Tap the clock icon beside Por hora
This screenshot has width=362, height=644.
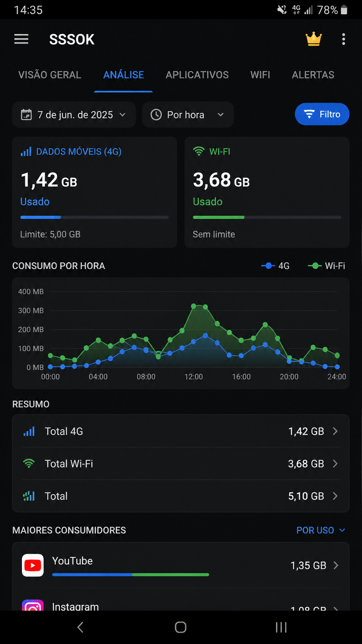(156, 115)
